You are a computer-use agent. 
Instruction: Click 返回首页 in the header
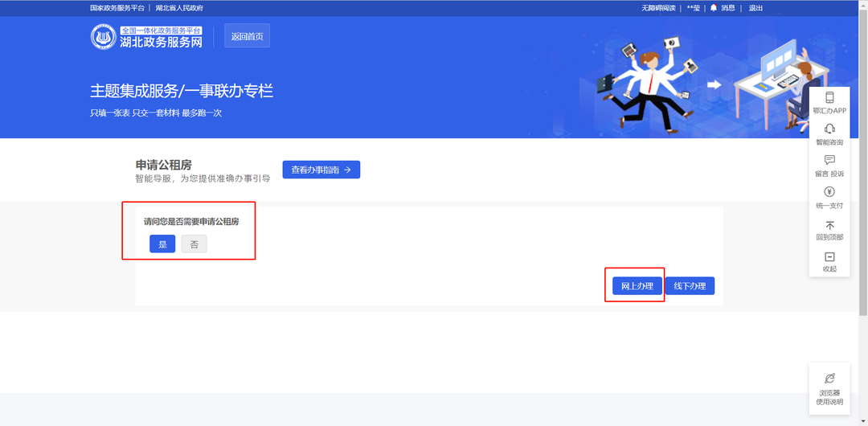tap(247, 37)
